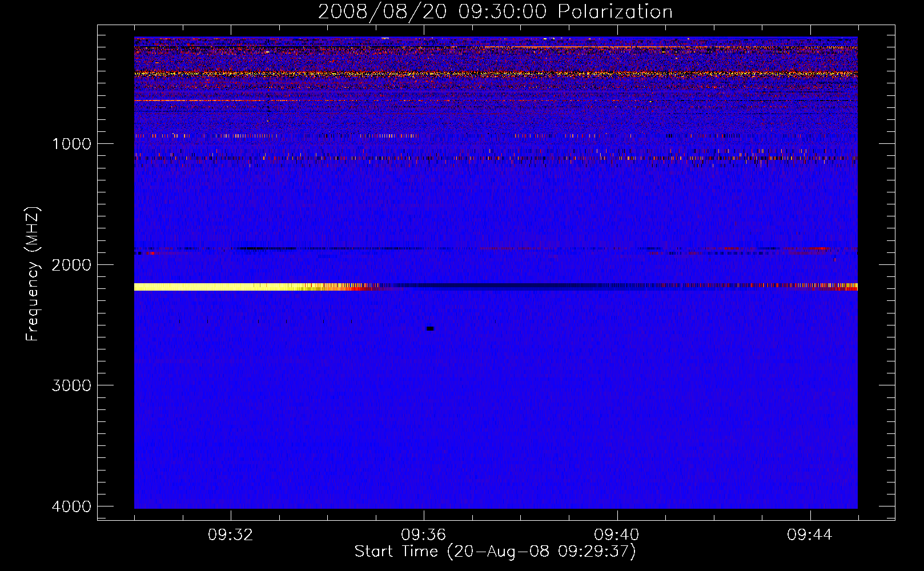Click the plot title "2008/08/20 09:30:00 Polarization"
The width and height of the screenshot is (924, 571).
tap(495, 12)
